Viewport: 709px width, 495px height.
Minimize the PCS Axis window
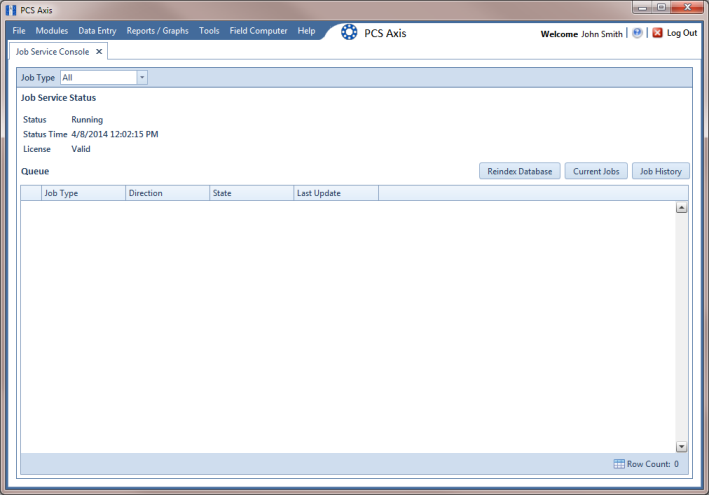point(642,7)
